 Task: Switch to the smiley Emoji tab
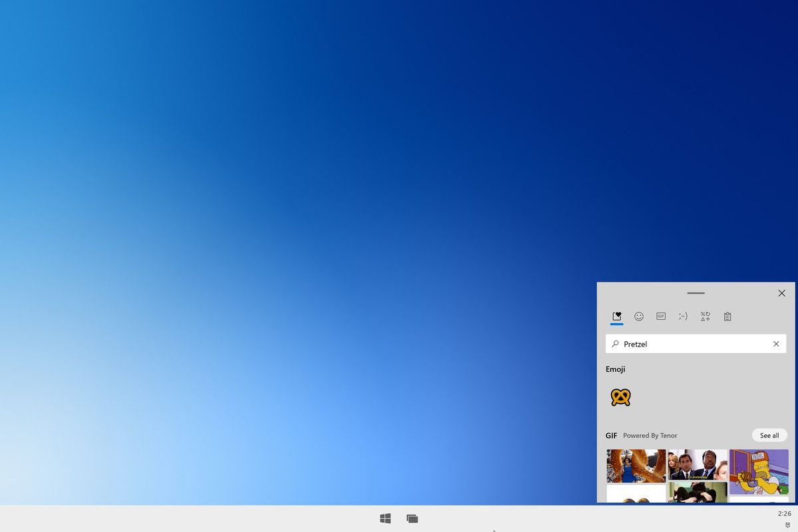click(x=638, y=317)
